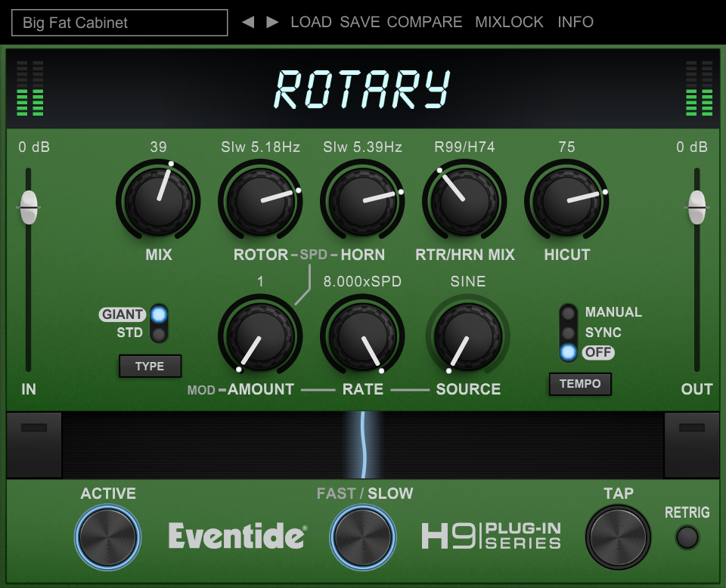Viewport: 726px width, 588px height.
Task: Click the OUT level slider handle
Action: tap(697, 207)
